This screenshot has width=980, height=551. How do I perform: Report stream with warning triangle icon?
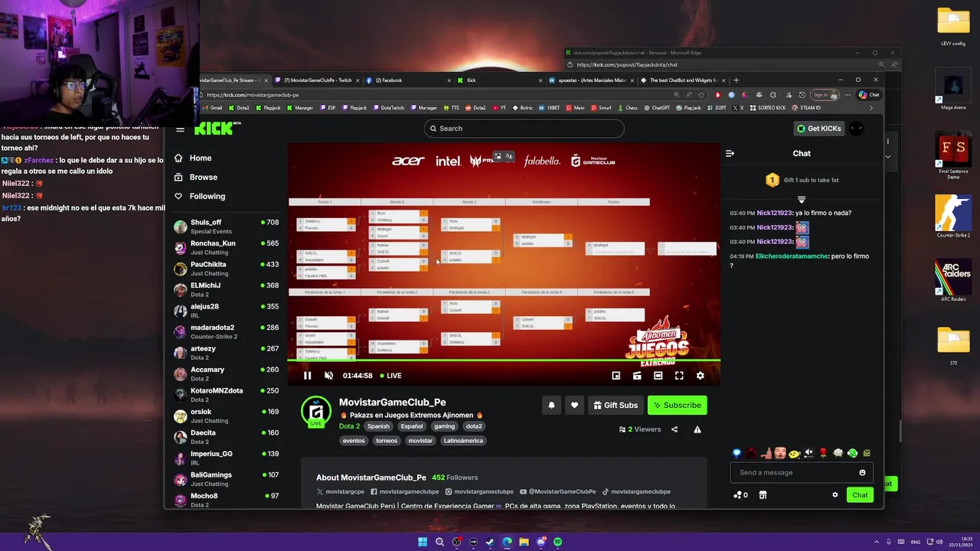[x=697, y=429]
